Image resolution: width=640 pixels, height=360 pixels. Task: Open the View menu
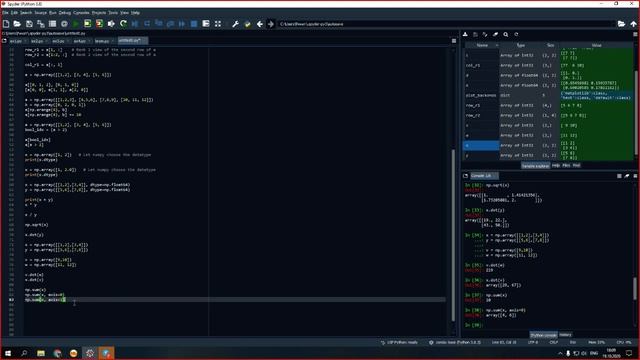tap(124, 13)
